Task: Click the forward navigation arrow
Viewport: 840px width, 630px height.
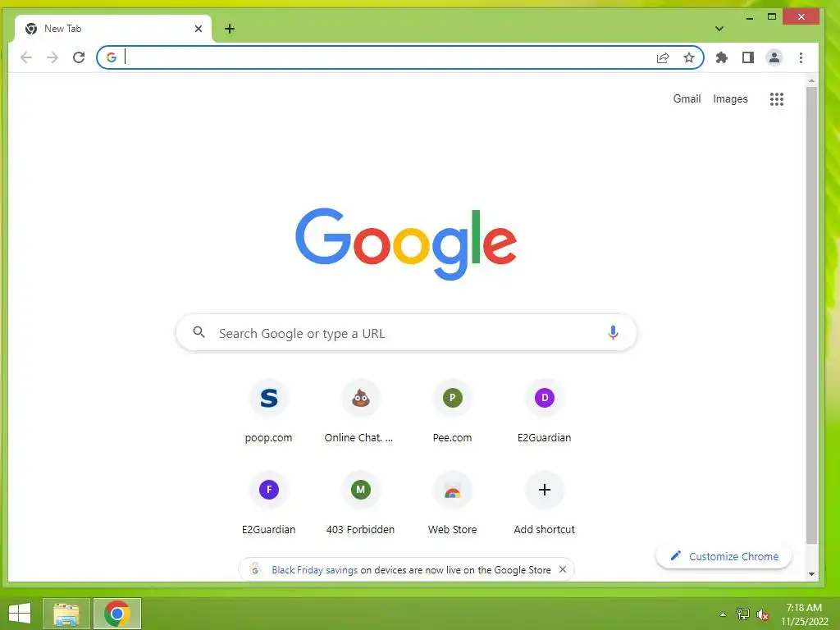Action: pyautogui.click(x=52, y=57)
